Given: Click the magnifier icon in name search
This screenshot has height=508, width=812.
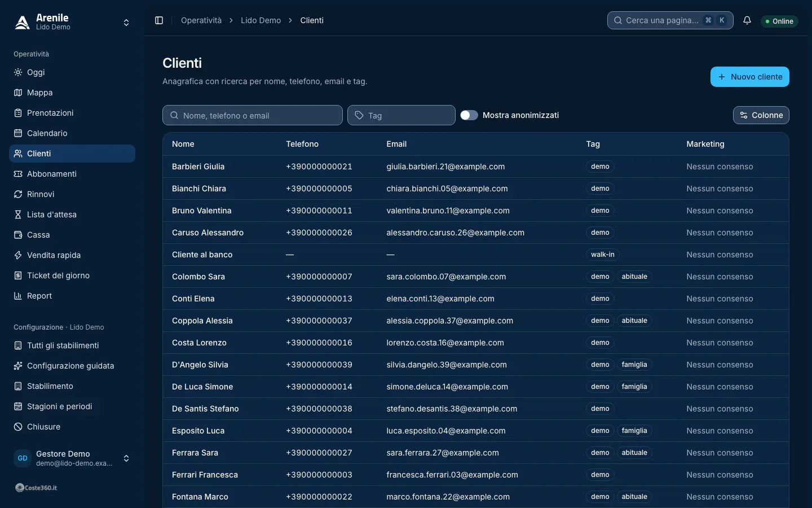Looking at the screenshot, I should point(174,115).
